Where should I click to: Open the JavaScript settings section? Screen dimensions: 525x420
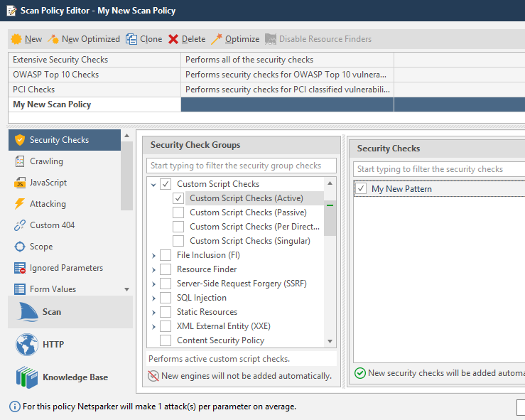48,183
